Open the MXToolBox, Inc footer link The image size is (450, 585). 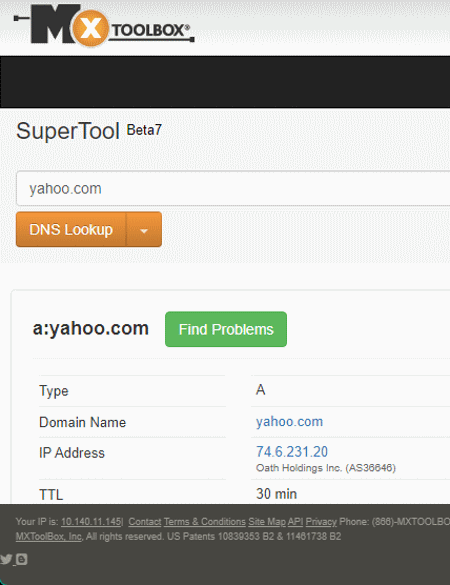(49, 536)
